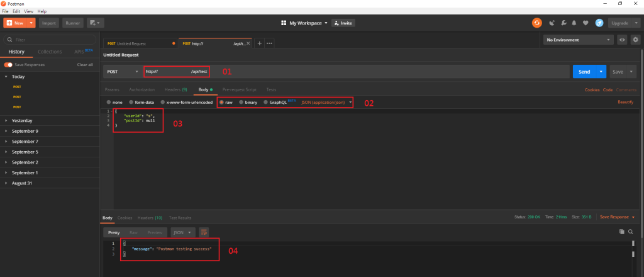The image size is (644, 277).
Task: Click the Runner button
Action: [73, 23]
